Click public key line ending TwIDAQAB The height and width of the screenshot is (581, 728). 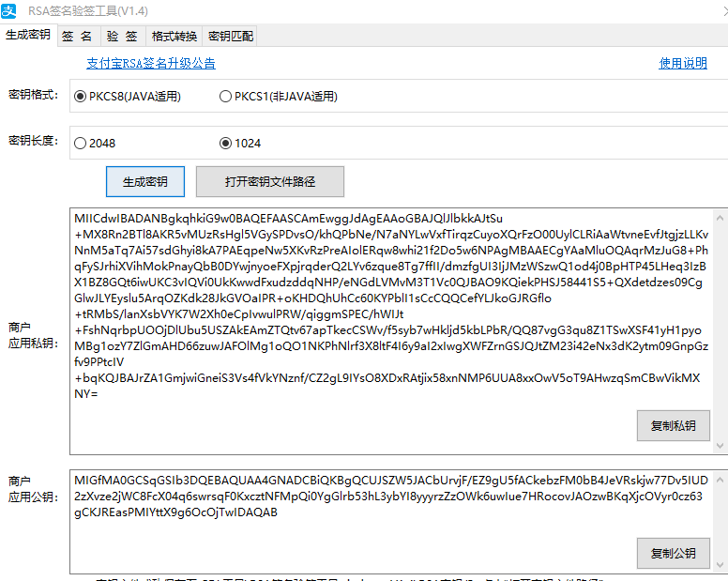pyautogui.click(x=175, y=512)
